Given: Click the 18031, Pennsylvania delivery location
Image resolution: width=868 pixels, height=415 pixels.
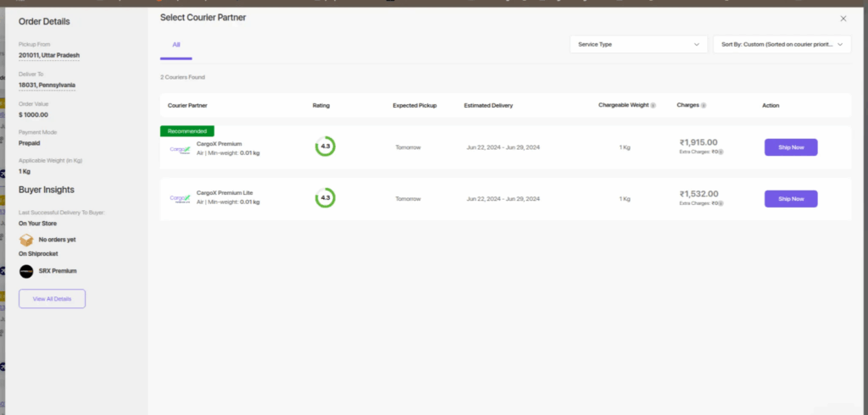Looking at the screenshot, I should (47, 86).
